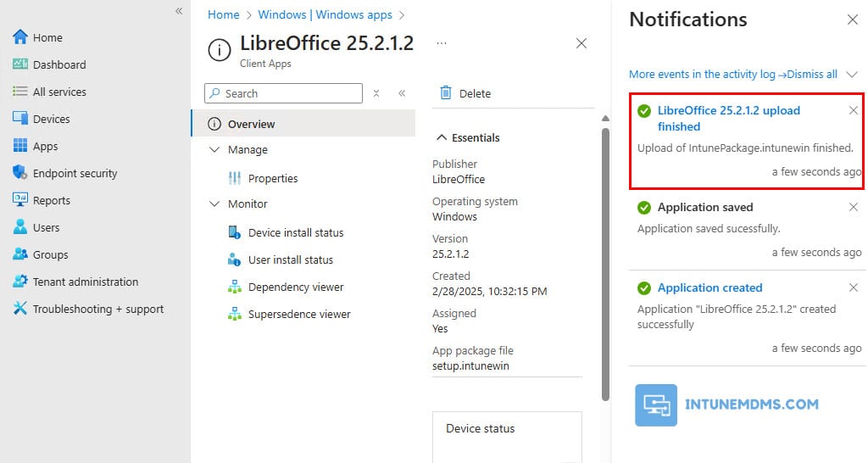Viewport: 868px width, 463px height.
Task: Click the Reports monitor icon
Action: [x=20, y=200]
